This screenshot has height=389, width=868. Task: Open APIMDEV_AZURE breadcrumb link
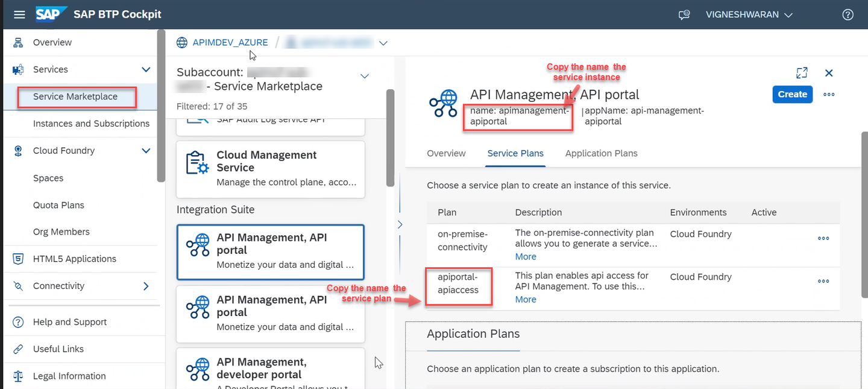click(x=230, y=43)
